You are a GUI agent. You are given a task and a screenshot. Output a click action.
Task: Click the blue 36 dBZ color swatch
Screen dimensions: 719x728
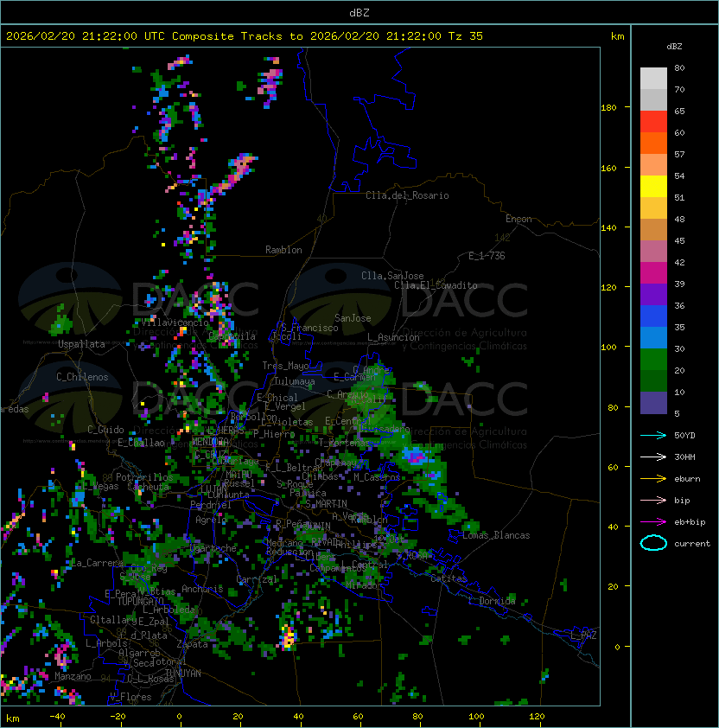click(x=653, y=316)
